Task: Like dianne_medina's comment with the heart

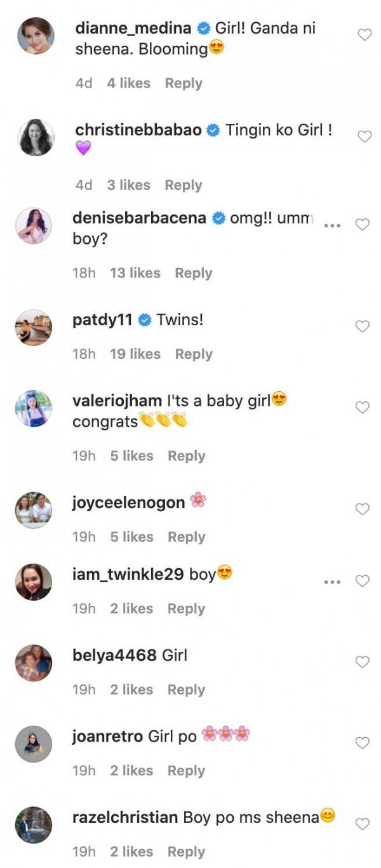Action: (x=364, y=35)
